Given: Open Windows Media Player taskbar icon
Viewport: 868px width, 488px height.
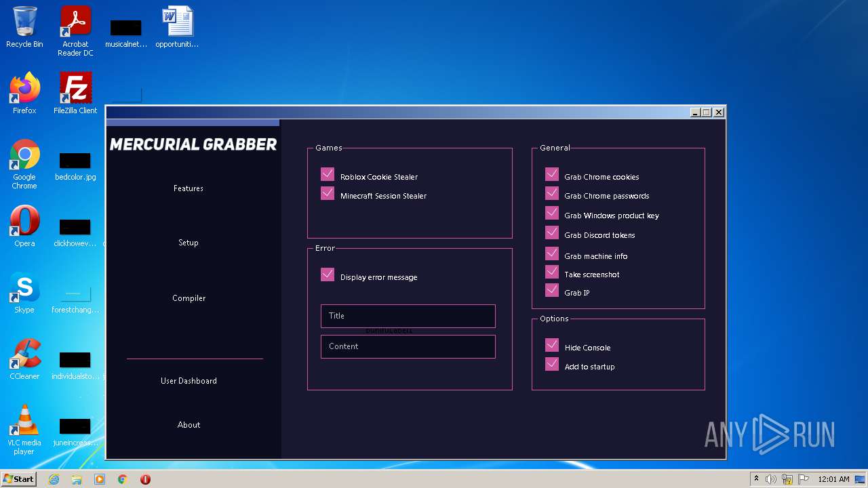Looking at the screenshot, I should 100,479.
